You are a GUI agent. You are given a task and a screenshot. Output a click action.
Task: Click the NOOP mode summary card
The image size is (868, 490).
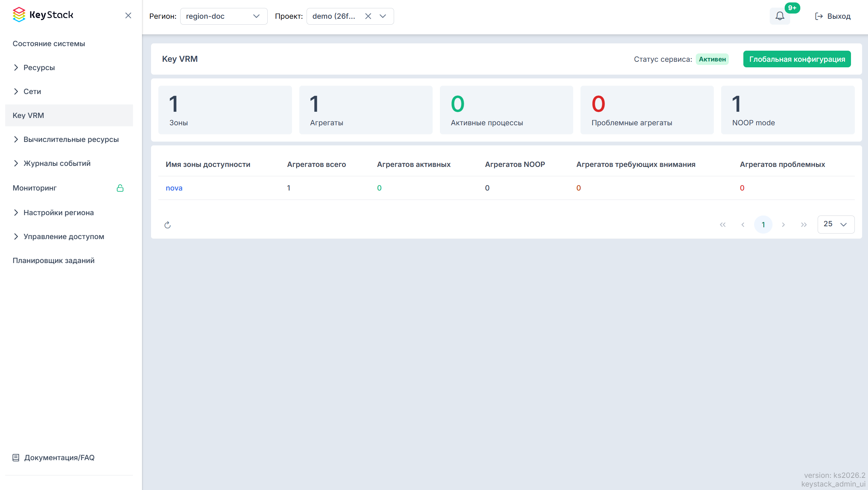(x=788, y=110)
